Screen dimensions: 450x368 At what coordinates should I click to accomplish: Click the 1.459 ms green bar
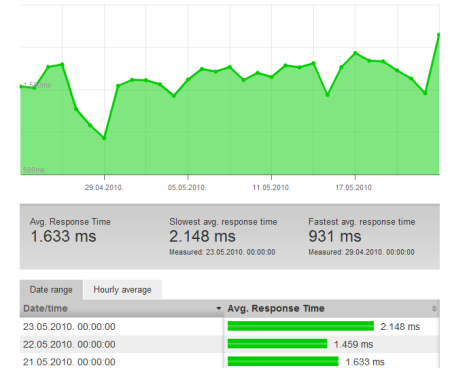(x=277, y=344)
